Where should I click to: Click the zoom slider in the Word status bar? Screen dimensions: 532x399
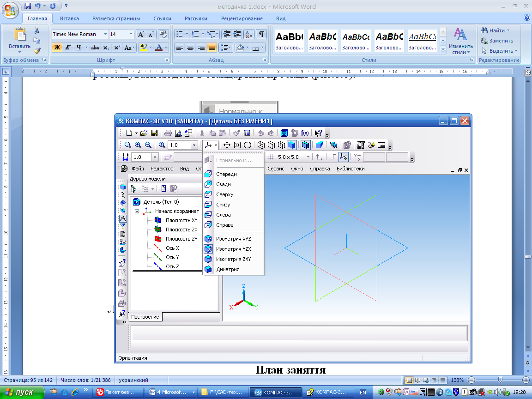pyautogui.click(x=500, y=380)
